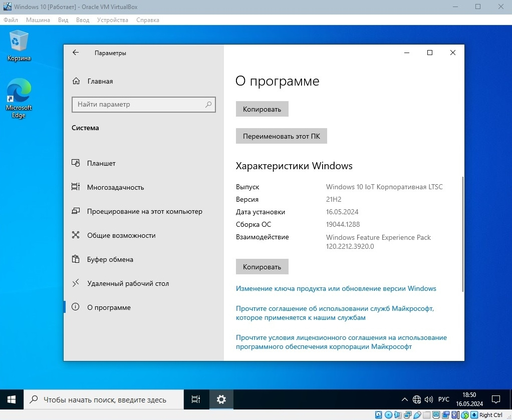Open Изменение ключа продукта link
Viewport: 512px width, 420px height.
point(336,288)
